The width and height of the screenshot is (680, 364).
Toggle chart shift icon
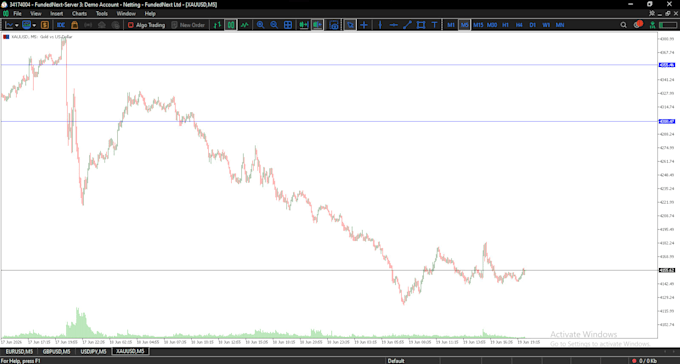point(317,25)
